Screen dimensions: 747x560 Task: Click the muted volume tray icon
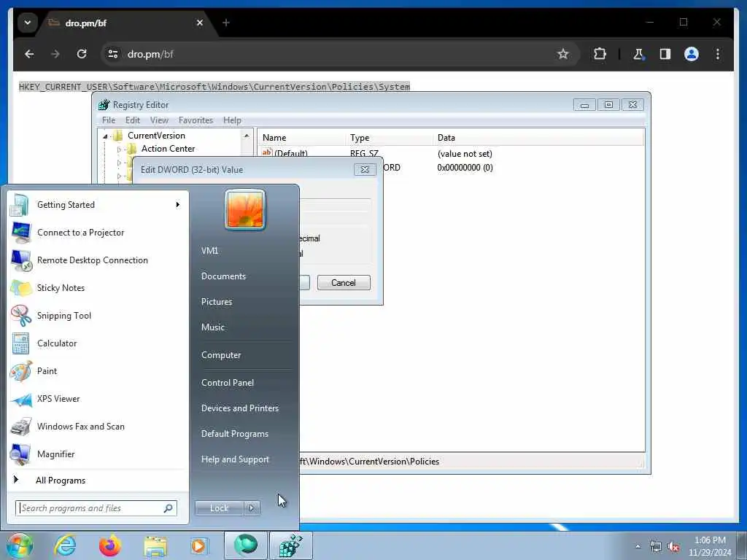[673, 547]
